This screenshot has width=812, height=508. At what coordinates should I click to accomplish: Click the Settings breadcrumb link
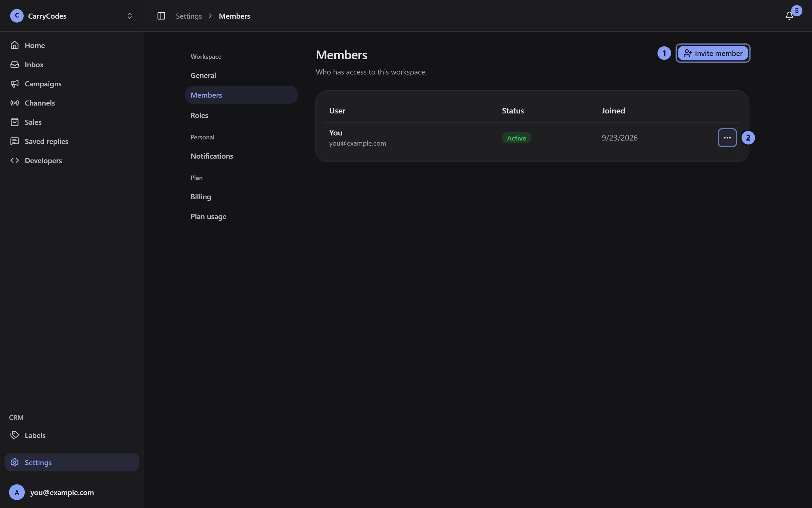click(189, 16)
